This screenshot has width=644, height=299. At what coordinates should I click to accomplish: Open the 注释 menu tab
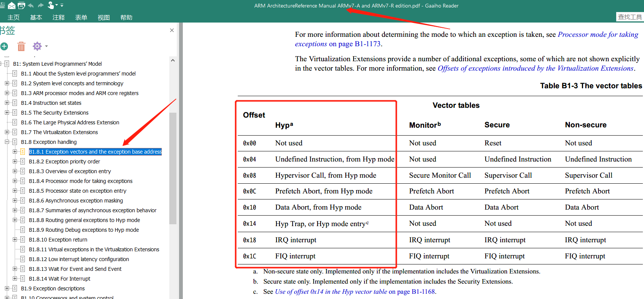[x=59, y=17]
